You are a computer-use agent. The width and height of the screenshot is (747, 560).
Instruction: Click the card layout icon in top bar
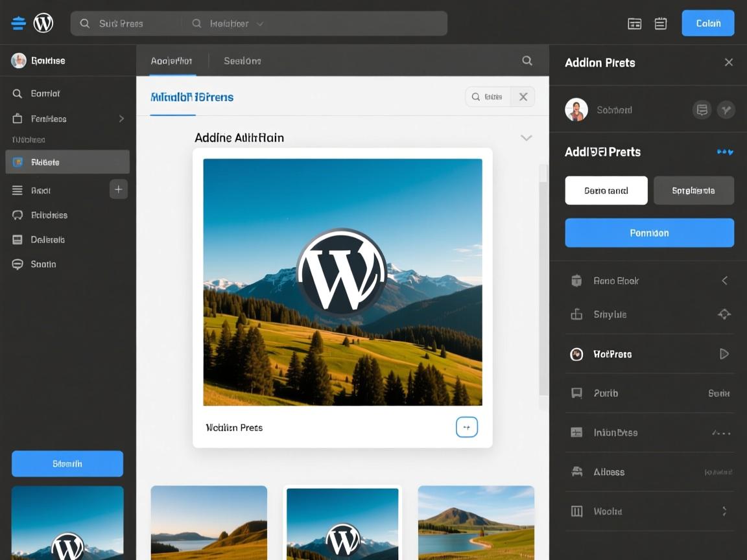point(635,23)
